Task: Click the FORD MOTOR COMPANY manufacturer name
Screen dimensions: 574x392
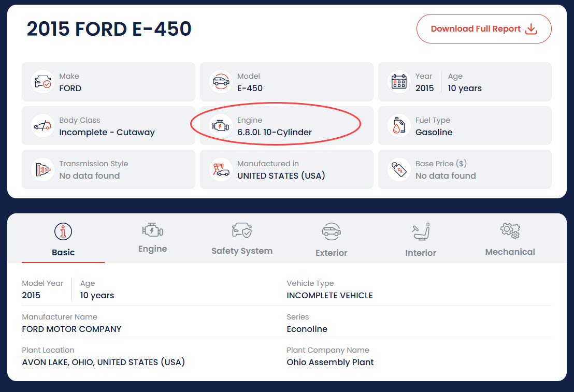Action: pos(71,329)
